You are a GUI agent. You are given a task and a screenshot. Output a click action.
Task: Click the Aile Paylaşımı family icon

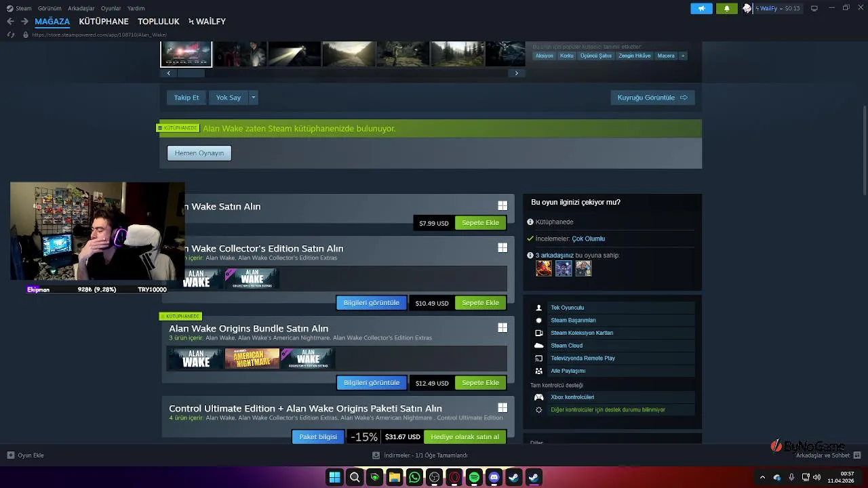click(x=539, y=371)
